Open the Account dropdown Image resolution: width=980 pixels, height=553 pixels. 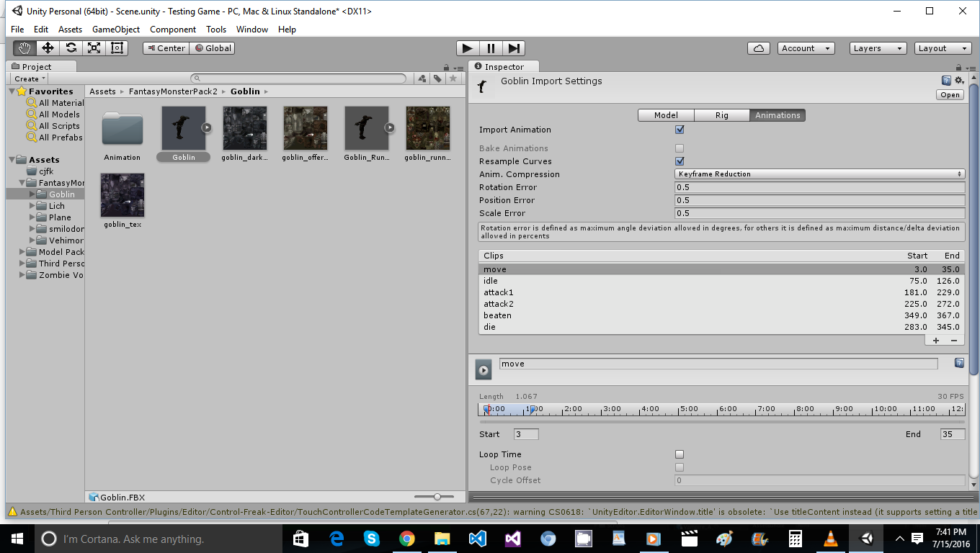[x=806, y=48]
